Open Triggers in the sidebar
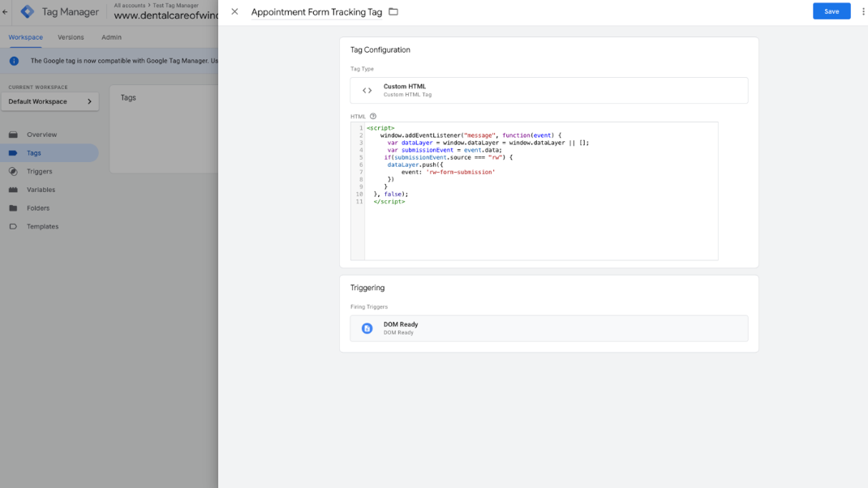 click(39, 171)
